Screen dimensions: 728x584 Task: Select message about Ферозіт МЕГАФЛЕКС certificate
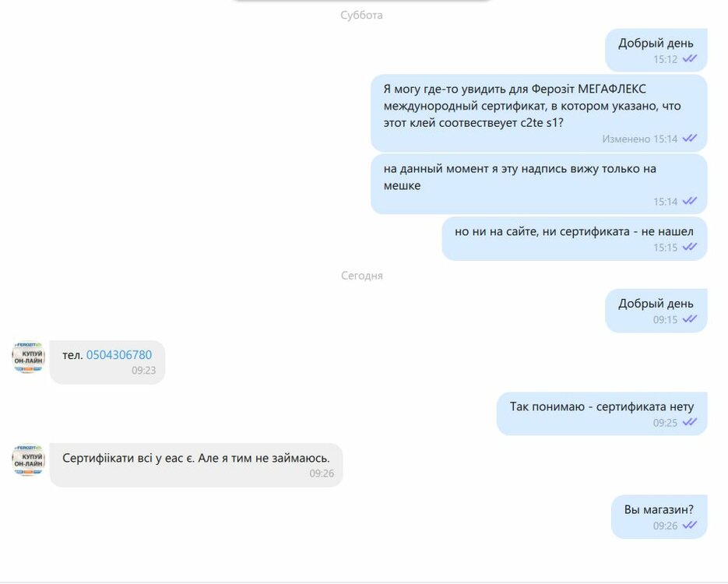point(539,113)
